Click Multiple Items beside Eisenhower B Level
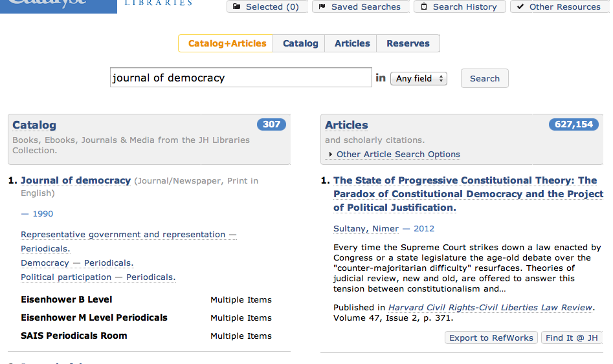The height and width of the screenshot is (364, 613). [x=241, y=300]
